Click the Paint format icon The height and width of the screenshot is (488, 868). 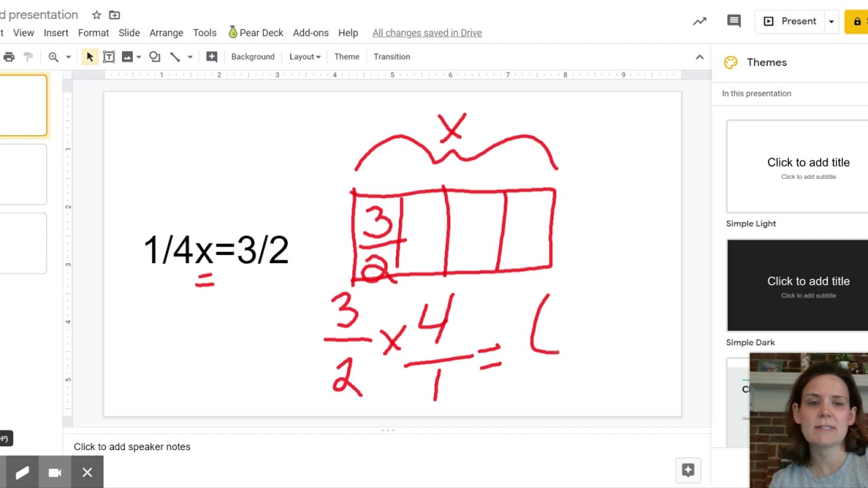[x=28, y=57]
